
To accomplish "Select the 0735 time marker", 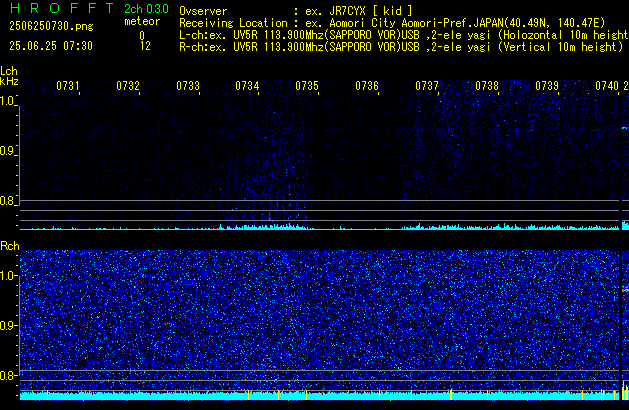I will (x=307, y=86).
